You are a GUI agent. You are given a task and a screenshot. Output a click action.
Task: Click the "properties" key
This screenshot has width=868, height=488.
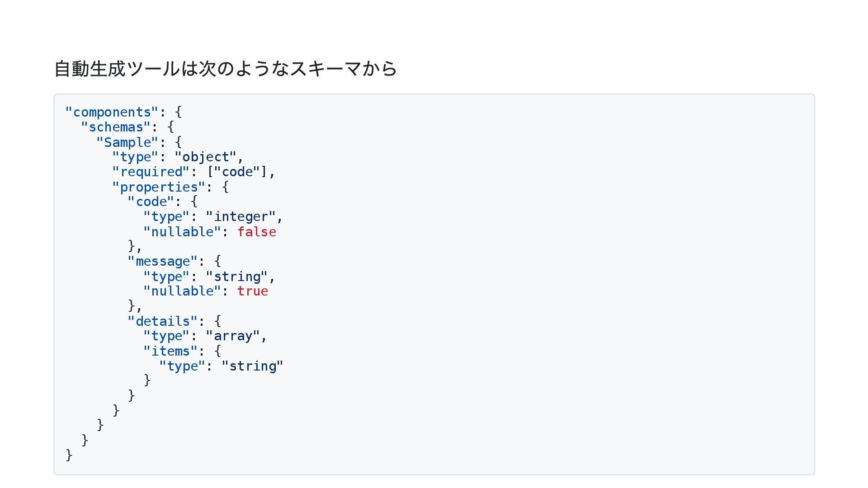point(159,187)
